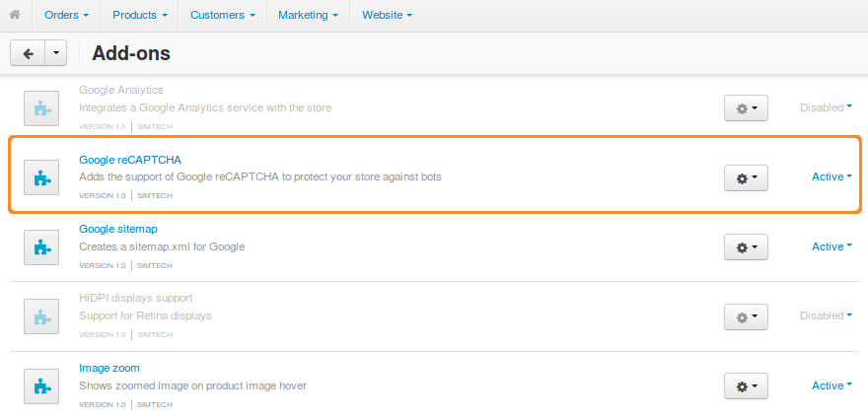The height and width of the screenshot is (419, 868).
Task: Change Active status of Google sitemap
Action: (x=832, y=246)
